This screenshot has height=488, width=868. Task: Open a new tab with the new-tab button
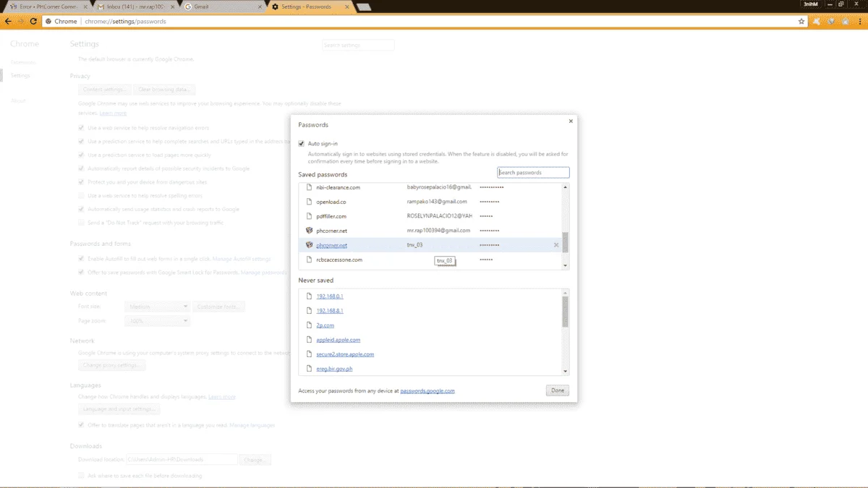364,7
